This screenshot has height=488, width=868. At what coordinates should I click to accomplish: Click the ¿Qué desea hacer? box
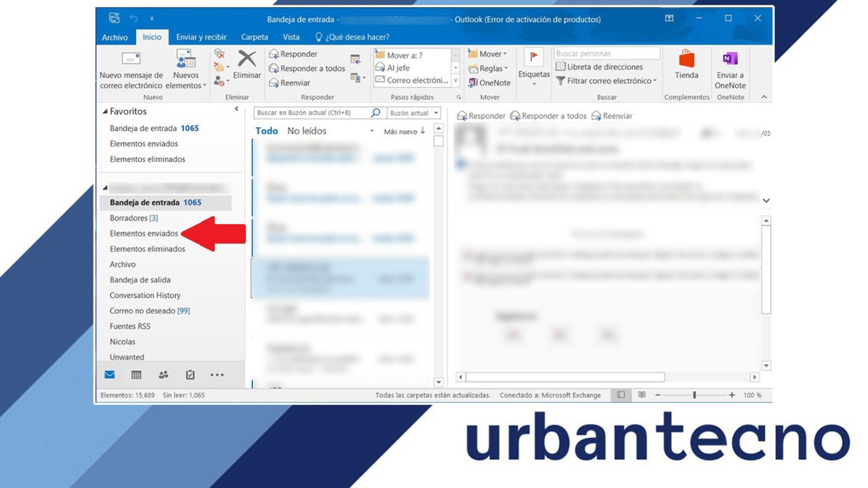pyautogui.click(x=353, y=37)
